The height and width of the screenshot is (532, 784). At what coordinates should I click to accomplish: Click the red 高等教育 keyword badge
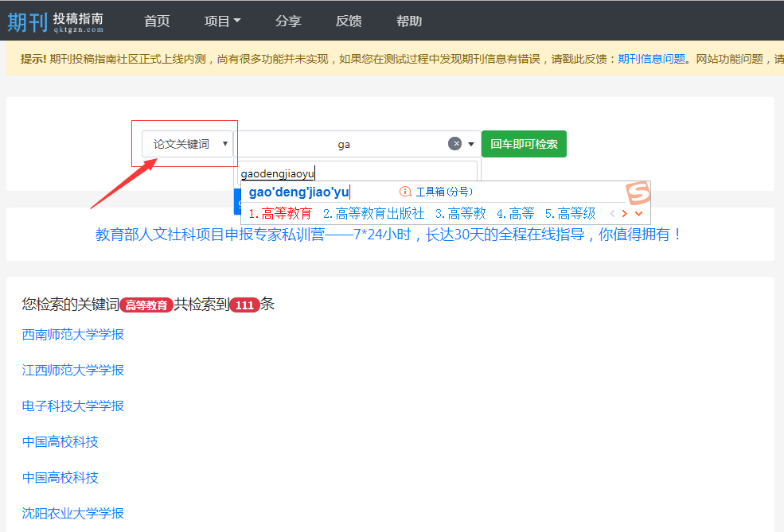coord(146,305)
